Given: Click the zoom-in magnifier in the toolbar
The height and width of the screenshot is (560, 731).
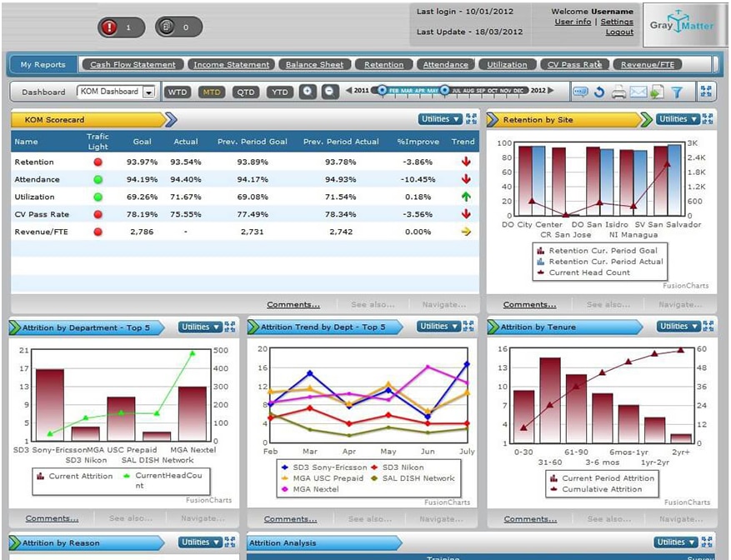Looking at the screenshot, I should point(308,92).
